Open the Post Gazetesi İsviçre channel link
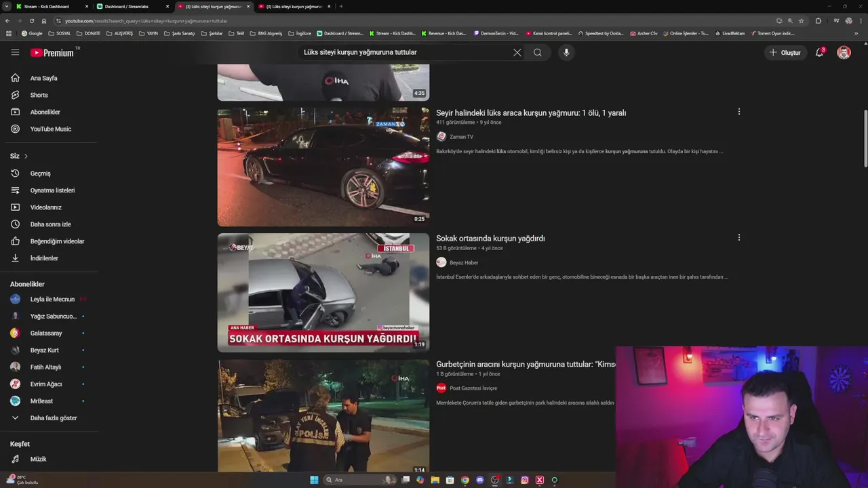Image resolution: width=868 pixels, height=488 pixels. (473, 388)
